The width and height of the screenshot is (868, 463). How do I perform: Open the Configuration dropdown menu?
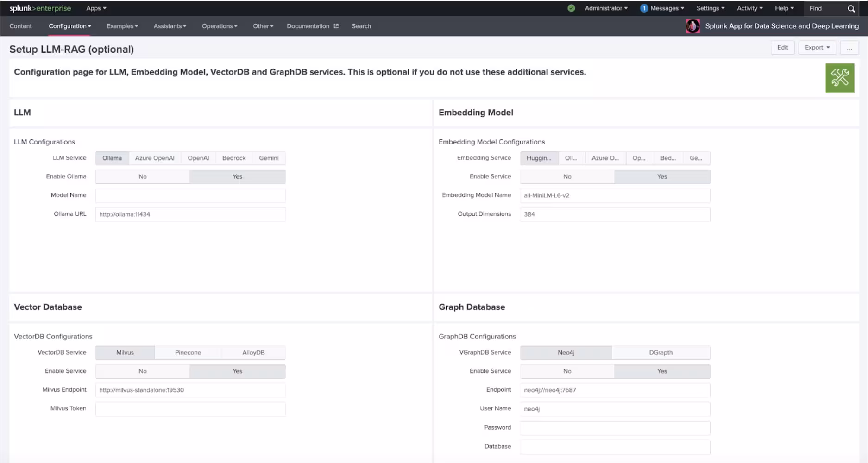coord(70,26)
